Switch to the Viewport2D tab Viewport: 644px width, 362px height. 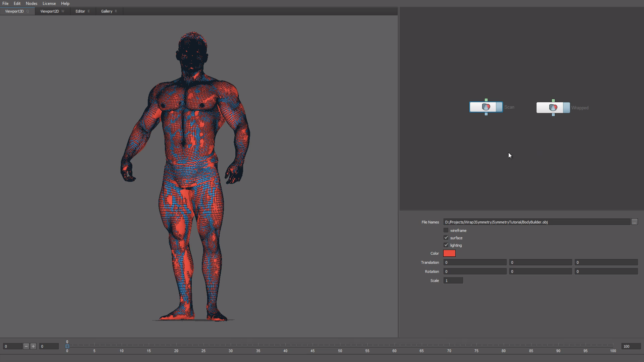click(x=52, y=11)
